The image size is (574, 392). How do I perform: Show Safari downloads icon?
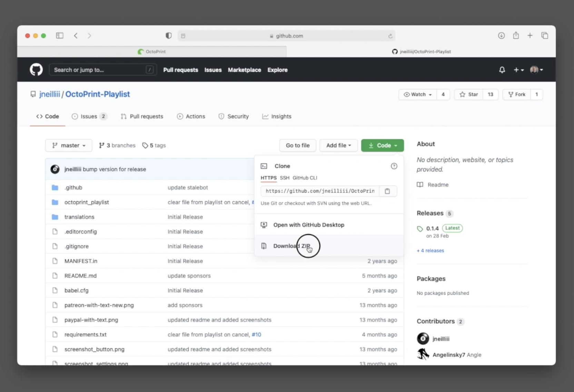point(502,36)
